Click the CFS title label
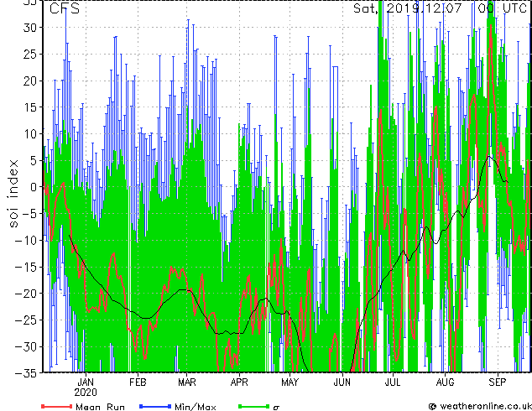 point(65,8)
